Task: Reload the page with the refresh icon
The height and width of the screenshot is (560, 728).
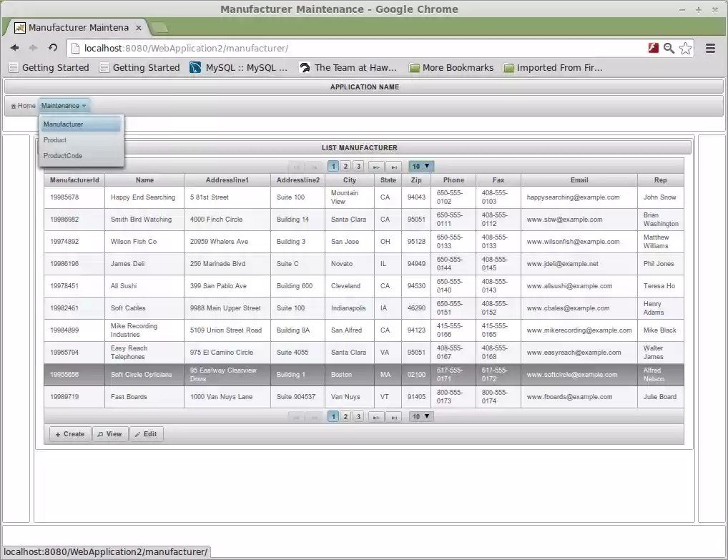Action: tap(53, 48)
